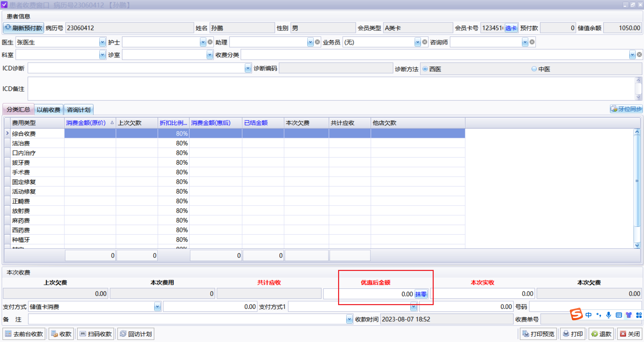Open the 咨询师 dropdown
The height and width of the screenshot is (342, 644).
525,42
